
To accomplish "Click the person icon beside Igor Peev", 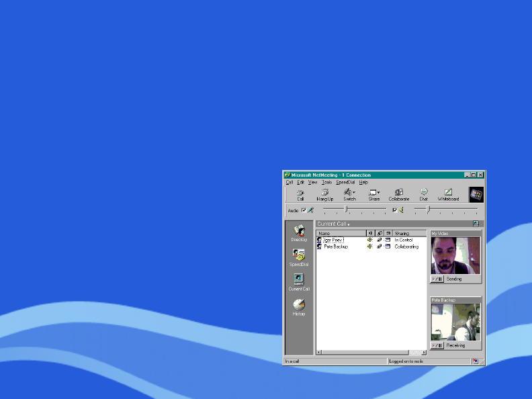I will click(x=319, y=240).
